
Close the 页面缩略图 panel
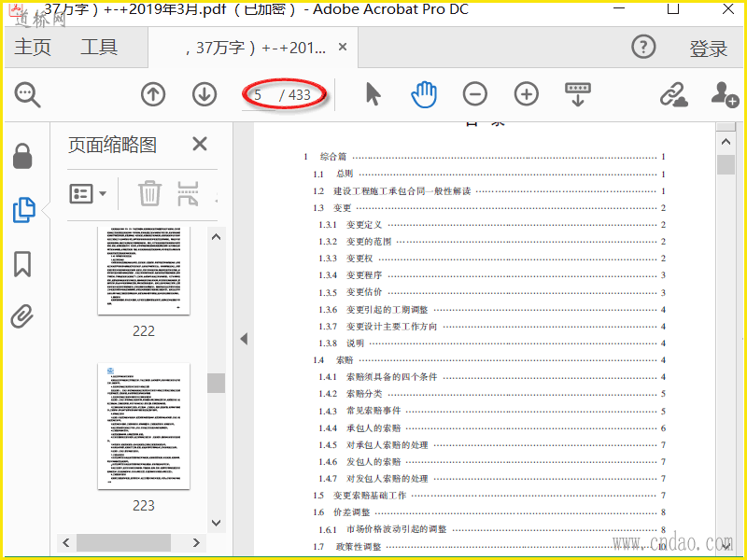point(200,144)
